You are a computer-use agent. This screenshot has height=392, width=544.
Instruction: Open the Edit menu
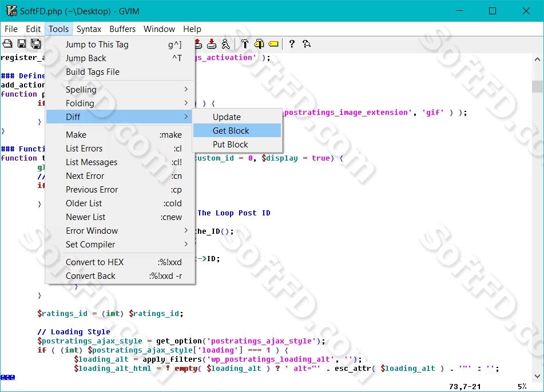click(x=33, y=29)
